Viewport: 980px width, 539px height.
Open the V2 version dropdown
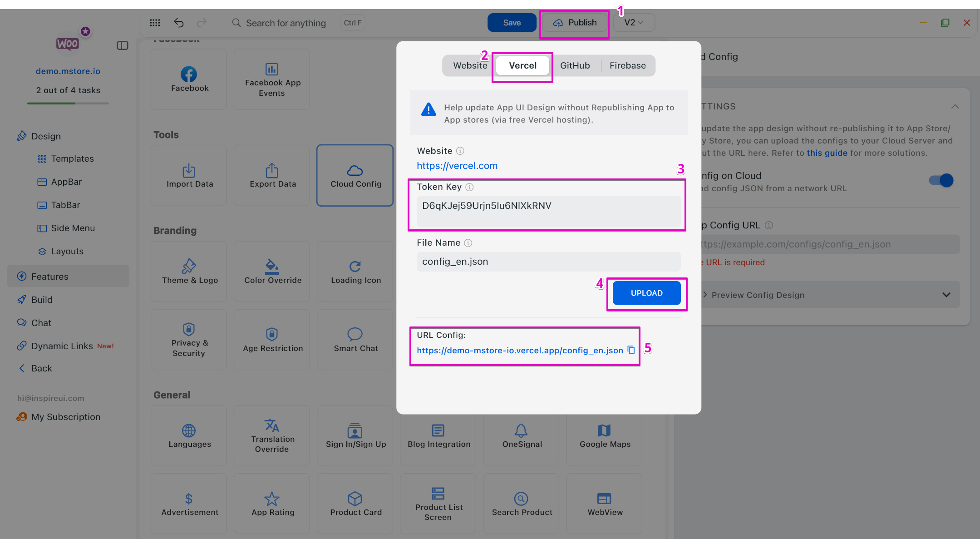634,23
